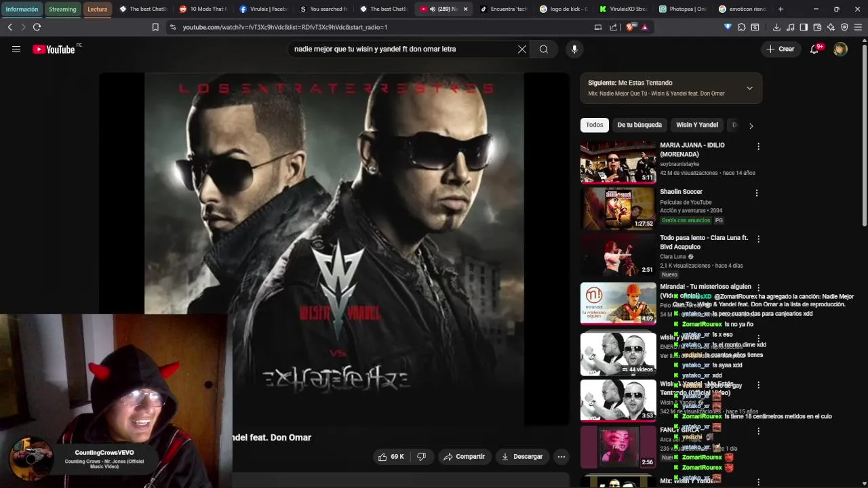Image resolution: width=868 pixels, height=488 pixels.
Task: Toggle the browser sidebar panel
Action: [804, 27]
